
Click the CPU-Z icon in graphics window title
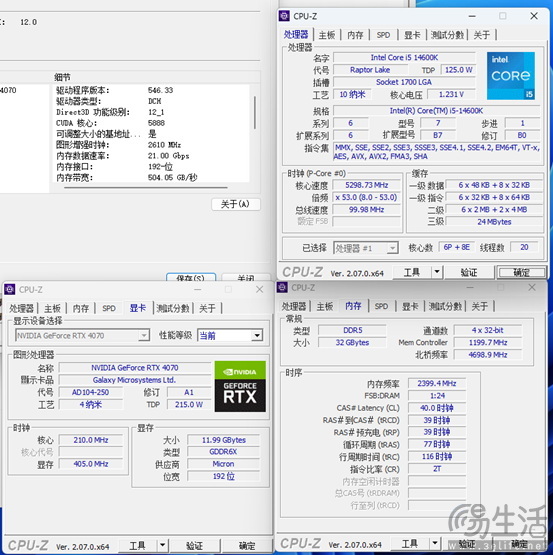tap(10, 289)
